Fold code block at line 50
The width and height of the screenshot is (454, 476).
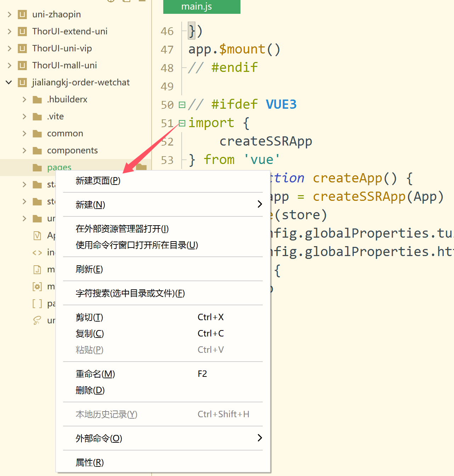click(x=182, y=105)
